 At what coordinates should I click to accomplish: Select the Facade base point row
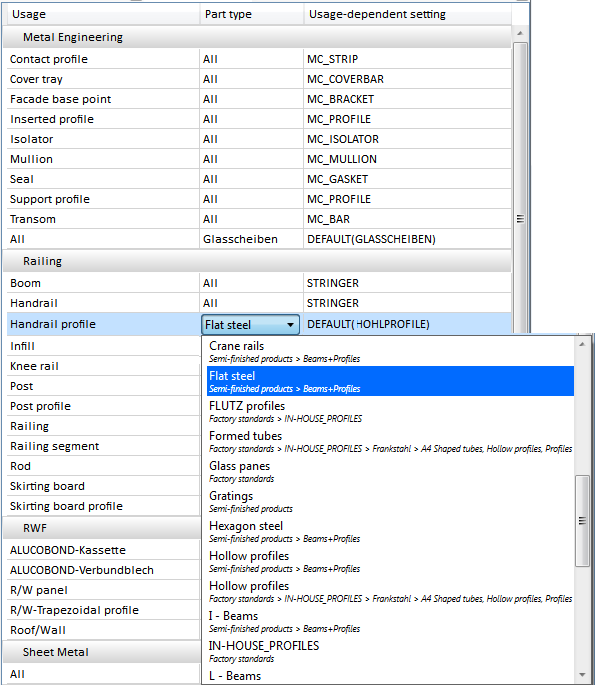point(259,99)
